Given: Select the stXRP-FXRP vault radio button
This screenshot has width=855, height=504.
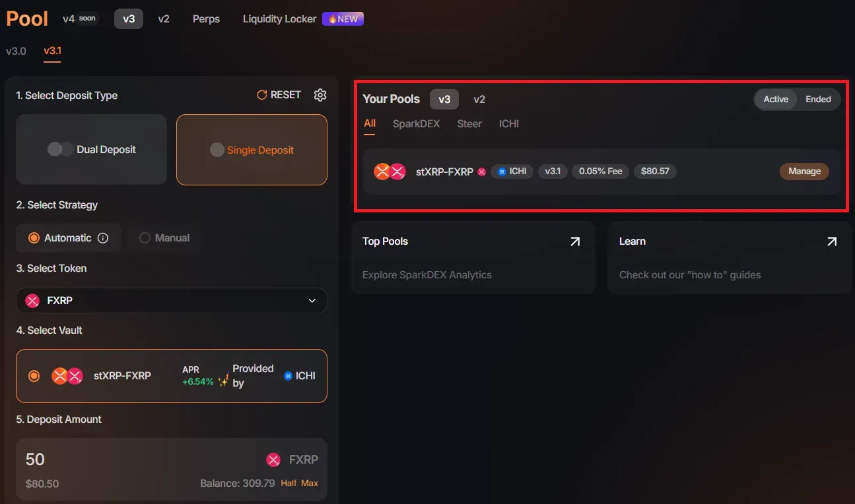Looking at the screenshot, I should click(x=34, y=376).
